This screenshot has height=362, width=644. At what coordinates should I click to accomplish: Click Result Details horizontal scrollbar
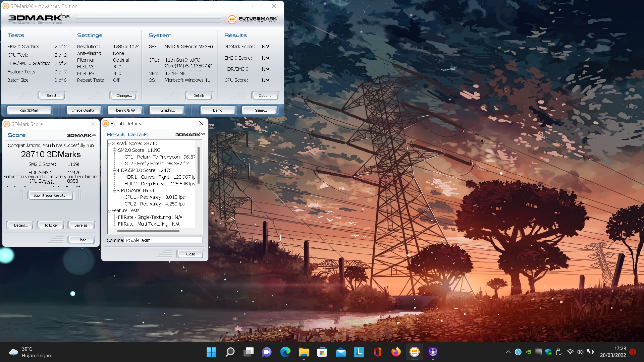pyautogui.click(x=148, y=231)
